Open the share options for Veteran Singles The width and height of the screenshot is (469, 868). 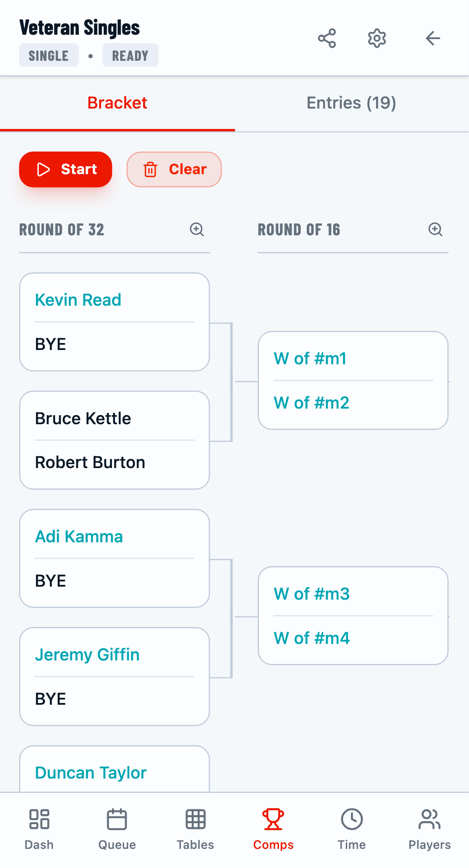click(x=328, y=38)
